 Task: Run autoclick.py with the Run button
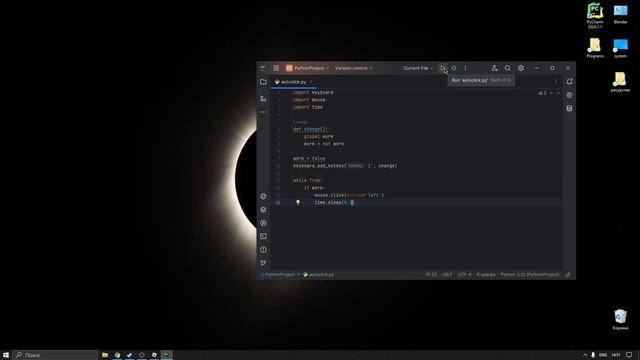tap(442, 68)
